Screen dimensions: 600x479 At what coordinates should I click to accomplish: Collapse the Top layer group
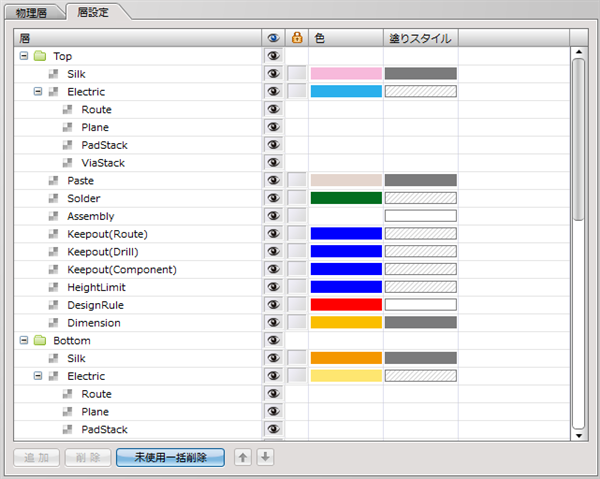pyautogui.click(x=24, y=56)
